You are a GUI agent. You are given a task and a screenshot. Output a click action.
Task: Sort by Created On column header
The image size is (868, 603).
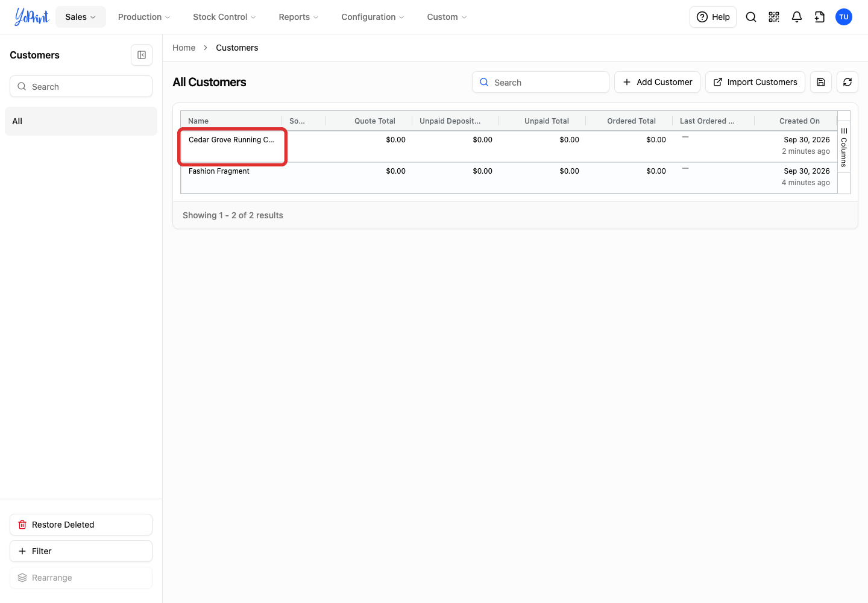click(x=796, y=121)
